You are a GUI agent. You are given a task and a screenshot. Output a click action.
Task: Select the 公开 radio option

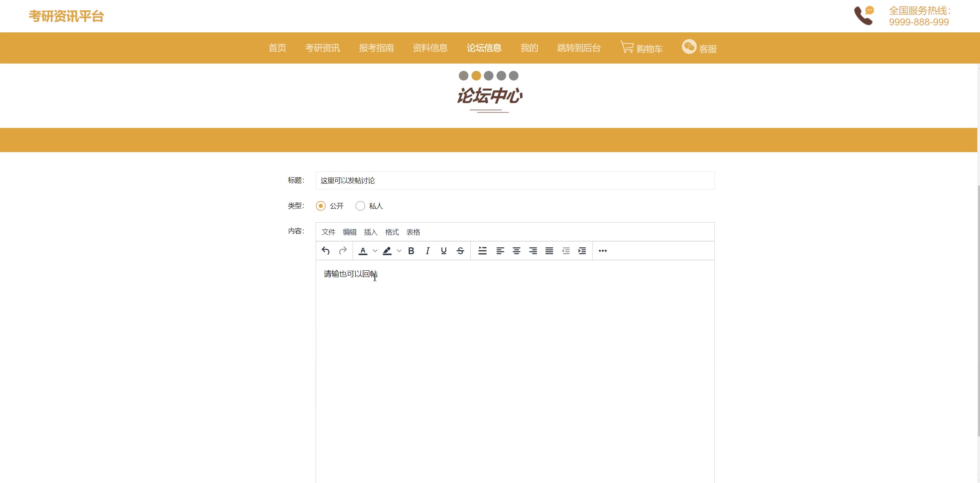point(321,206)
